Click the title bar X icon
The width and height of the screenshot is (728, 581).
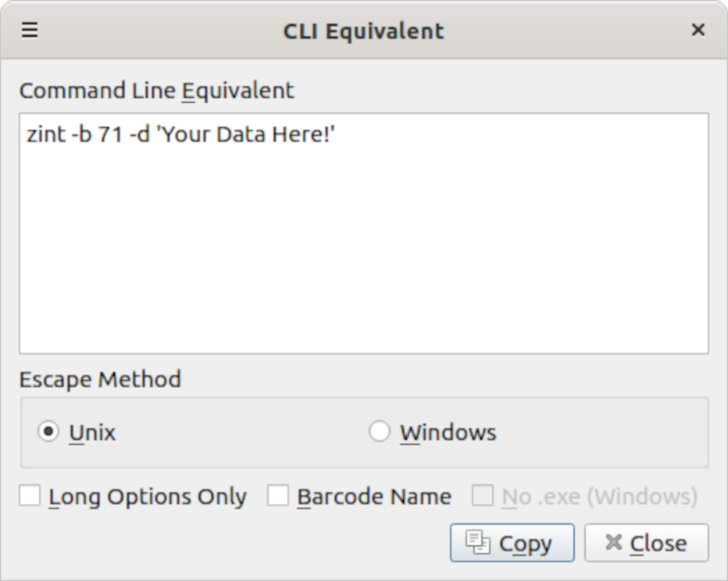(x=698, y=30)
